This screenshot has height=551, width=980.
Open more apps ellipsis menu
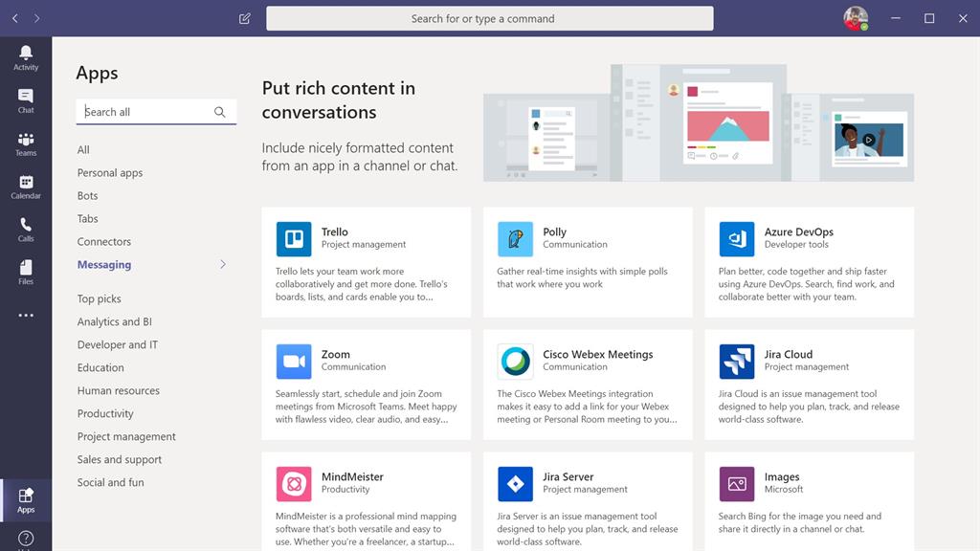26,315
